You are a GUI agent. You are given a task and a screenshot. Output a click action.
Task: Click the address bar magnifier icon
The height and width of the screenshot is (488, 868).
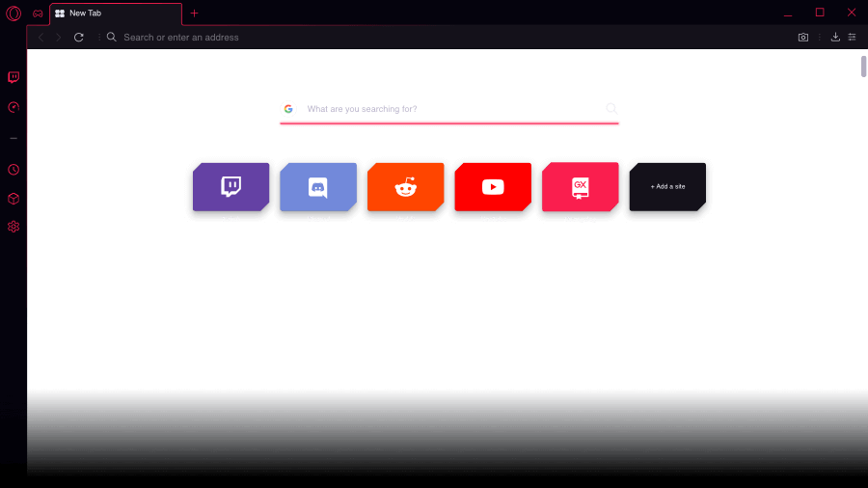click(x=111, y=37)
